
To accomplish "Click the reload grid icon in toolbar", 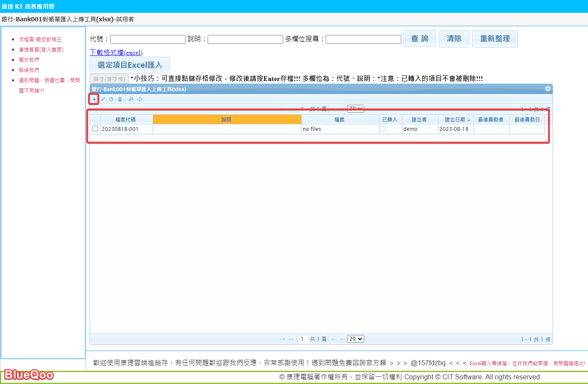I will [139, 99].
